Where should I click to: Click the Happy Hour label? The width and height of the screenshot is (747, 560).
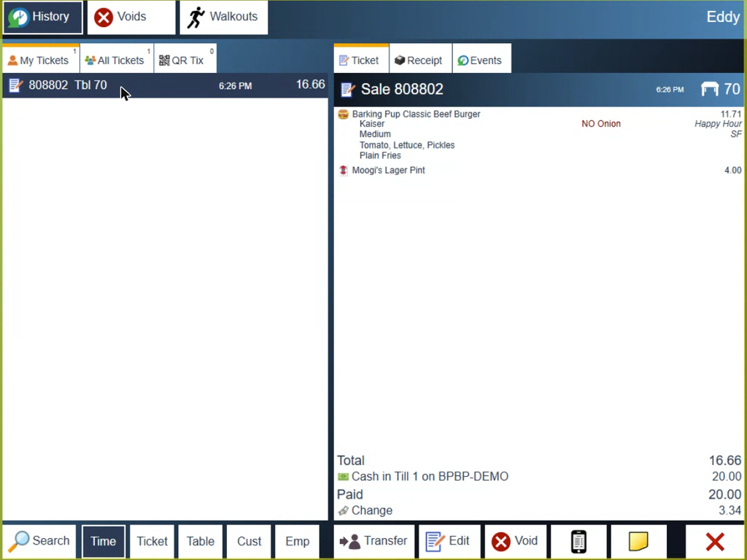(x=718, y=124)
